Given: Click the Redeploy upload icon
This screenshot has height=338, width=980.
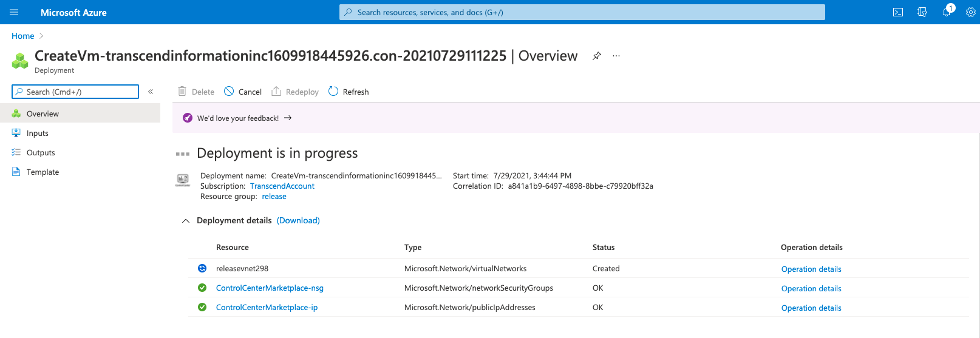Looking at the screenshot, I should point(276,92).
